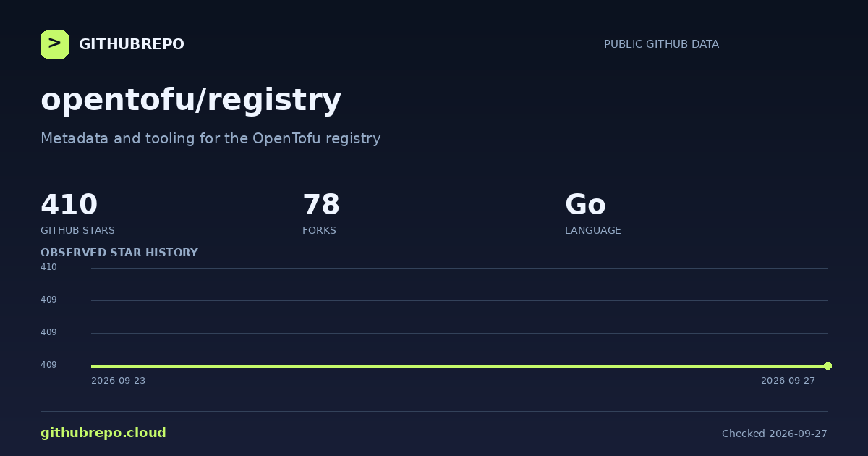Click the LANGUAGE label
868x456 pixels.
coord(593,230)
